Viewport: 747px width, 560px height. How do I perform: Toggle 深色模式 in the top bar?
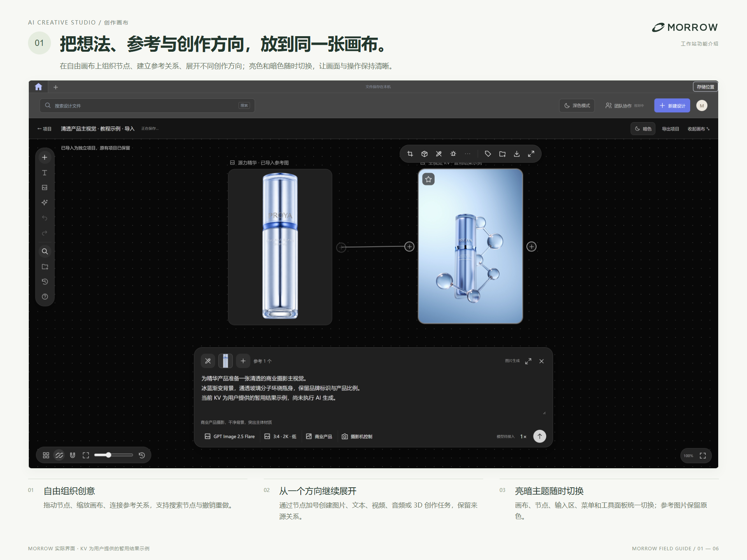pos(577,105)
